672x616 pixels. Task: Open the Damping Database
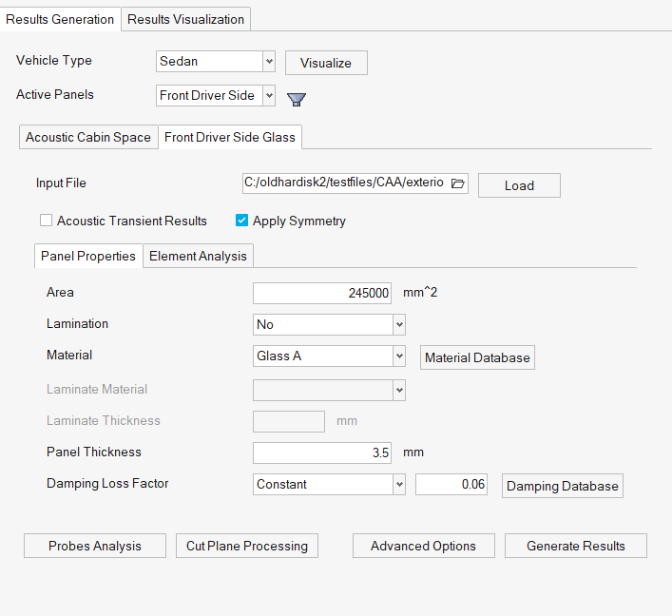pos(563,486)
